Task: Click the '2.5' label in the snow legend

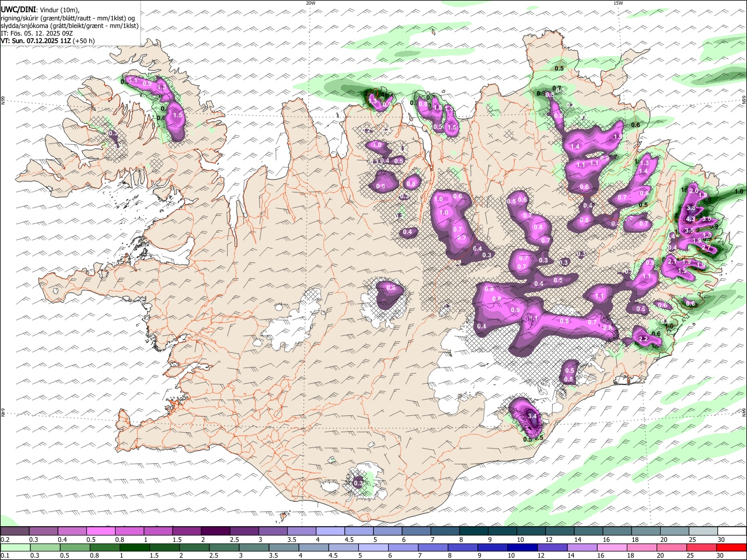Action: [x=234, y=539]
